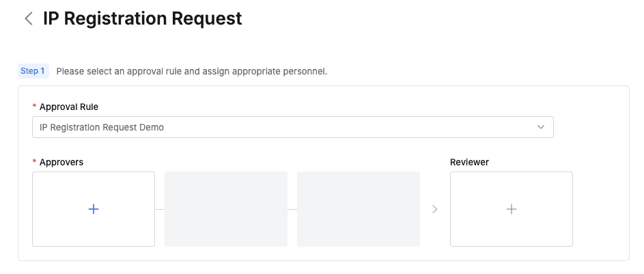This screenshot has height=274, width=644.
Task: Click the third gray approver placeholder slot
Action: [x=359, y=209]
